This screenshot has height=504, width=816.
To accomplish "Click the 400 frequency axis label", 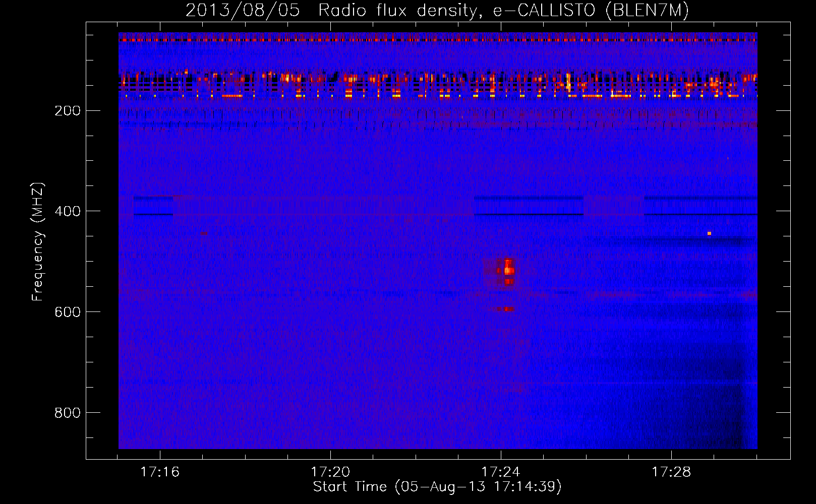I will [68, 211].
